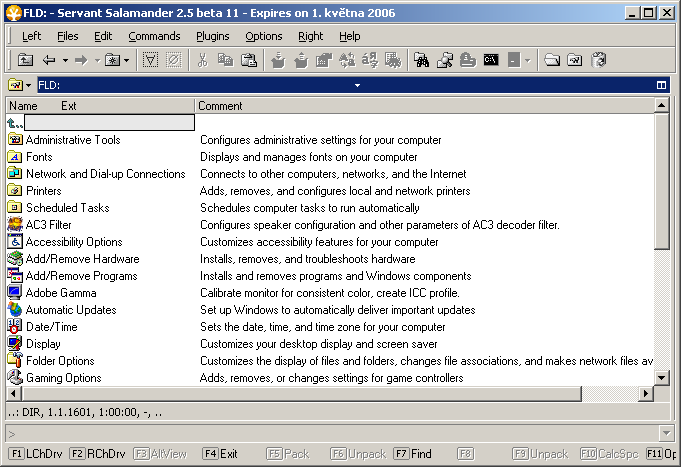Image resolution: width=681 pixels, height=467 pixels.
Task: Click the Cut scissors icon
Action: (x=202, y=60)
